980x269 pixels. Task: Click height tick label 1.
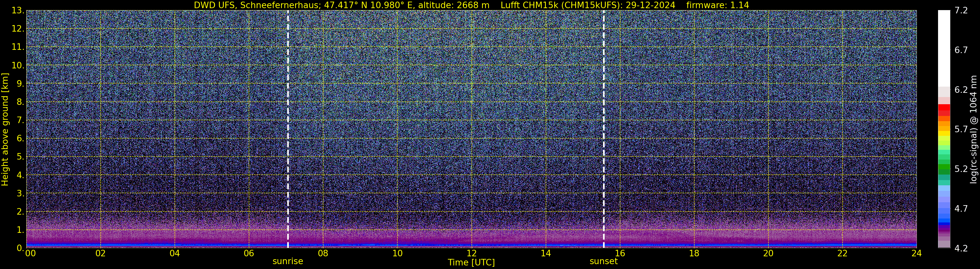tap(20, 230)
